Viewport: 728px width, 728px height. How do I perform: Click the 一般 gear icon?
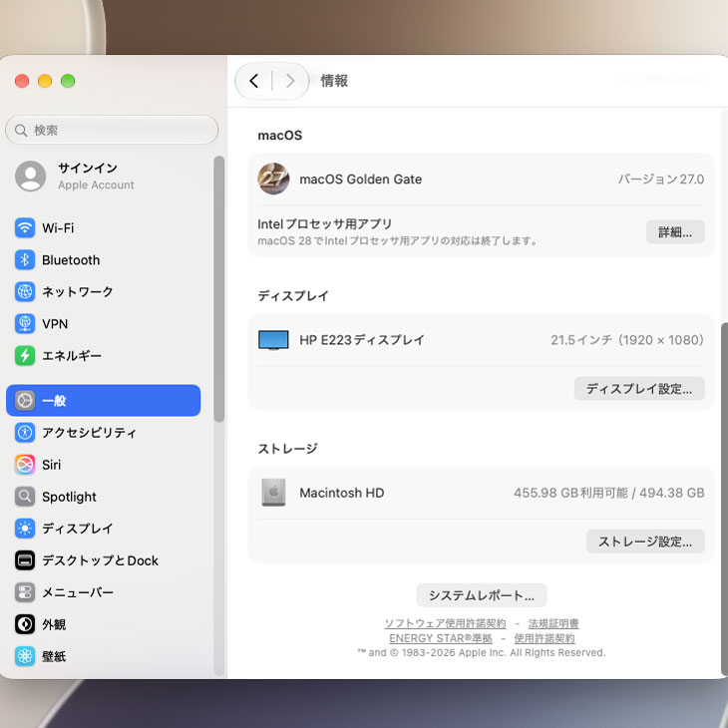25,400
